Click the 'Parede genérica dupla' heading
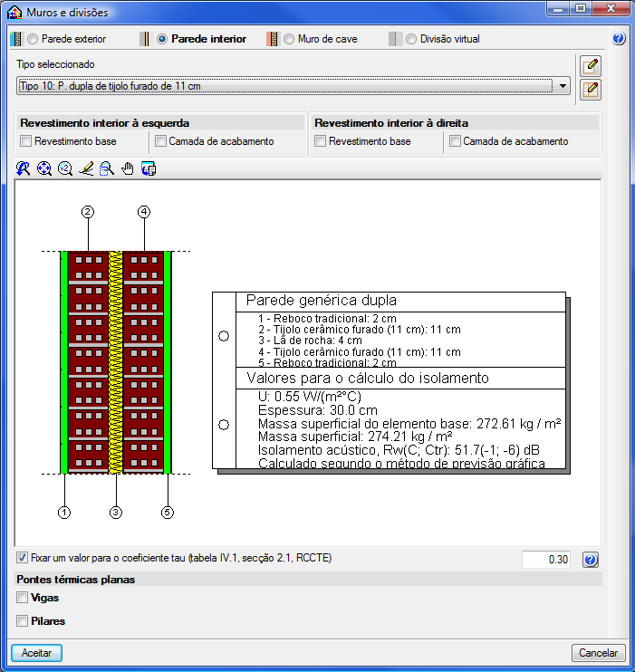This screenshot has width=635, height=672. (322, 301)
